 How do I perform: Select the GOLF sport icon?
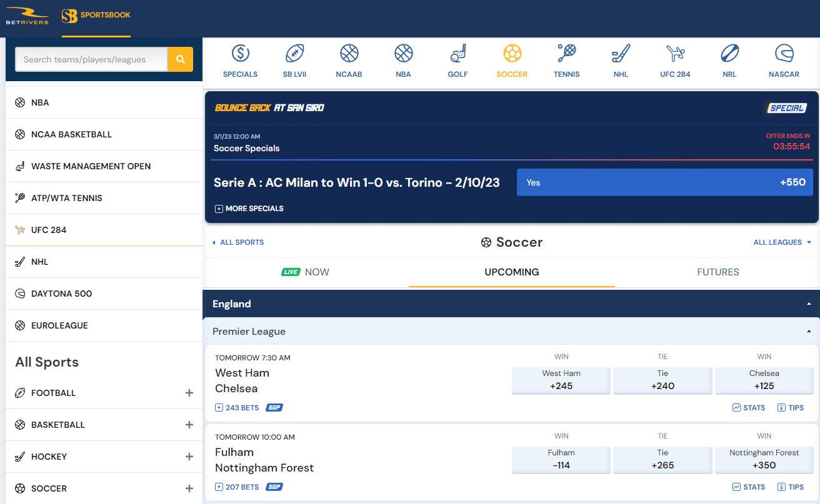[x=457, y=61]
